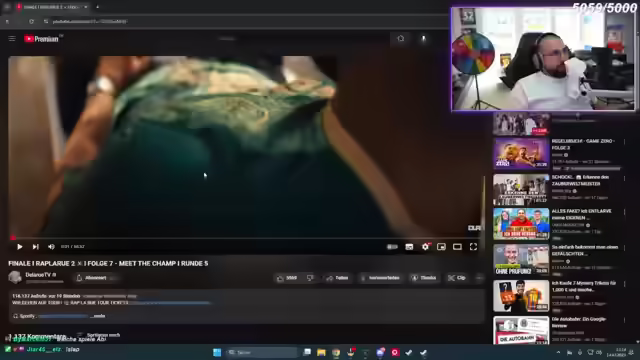Mute the video volume
Screen dimensions: 640x360
pos(51,247)
